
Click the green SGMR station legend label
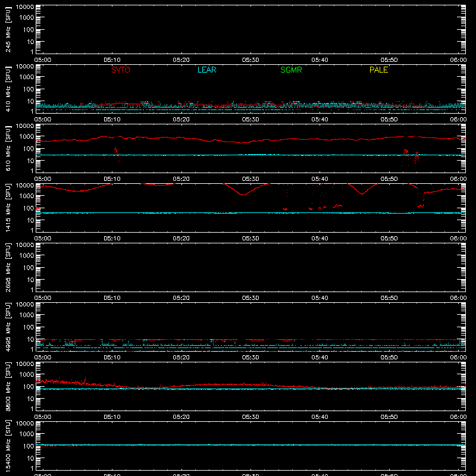click(x=291, y=70)
